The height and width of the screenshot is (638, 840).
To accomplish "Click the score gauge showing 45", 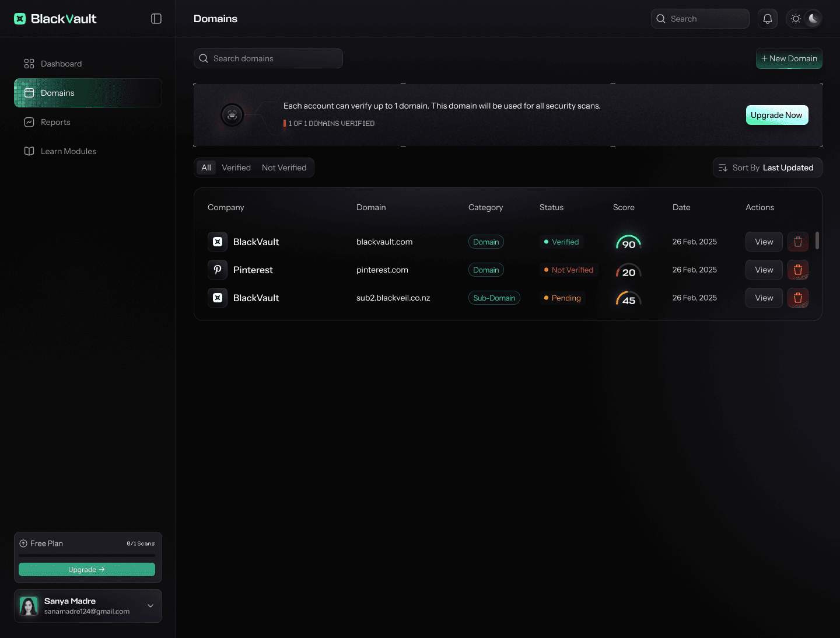I will pyautogui.click(x=629, y=298).
